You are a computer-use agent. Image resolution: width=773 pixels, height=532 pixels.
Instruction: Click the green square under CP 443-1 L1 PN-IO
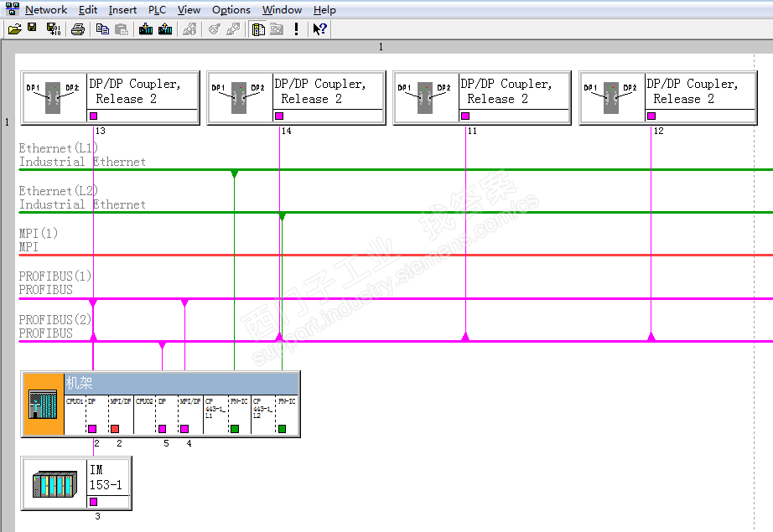point(235,429)
